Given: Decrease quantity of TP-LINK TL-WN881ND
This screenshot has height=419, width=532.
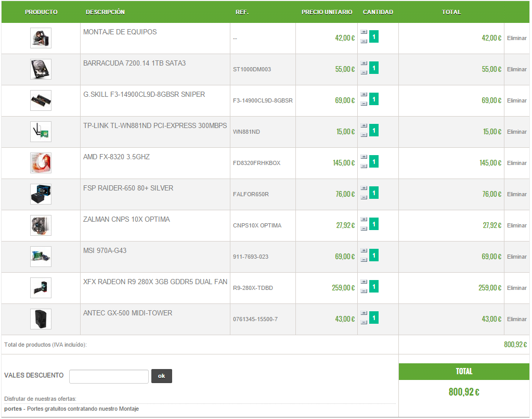Looking at the screenshot, I should tap(364, 135).
